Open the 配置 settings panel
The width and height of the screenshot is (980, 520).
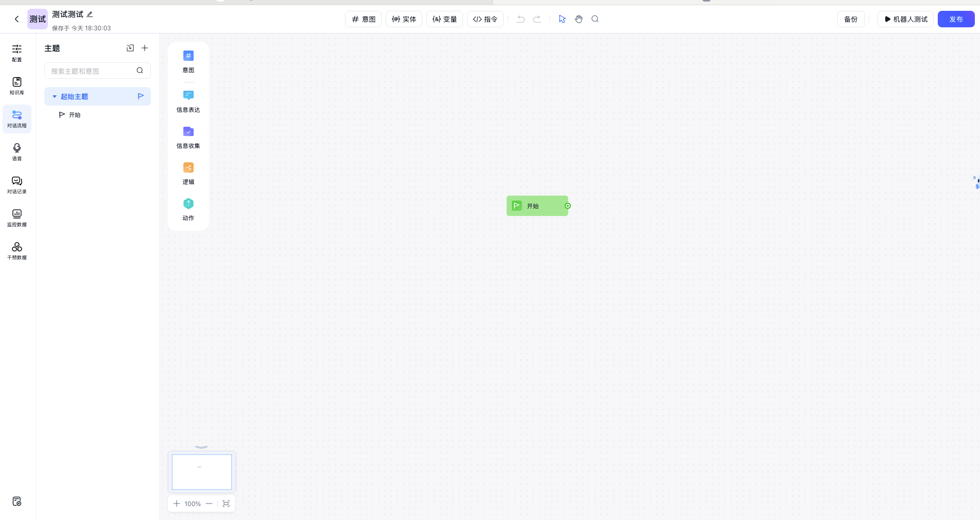pos(17,54)
